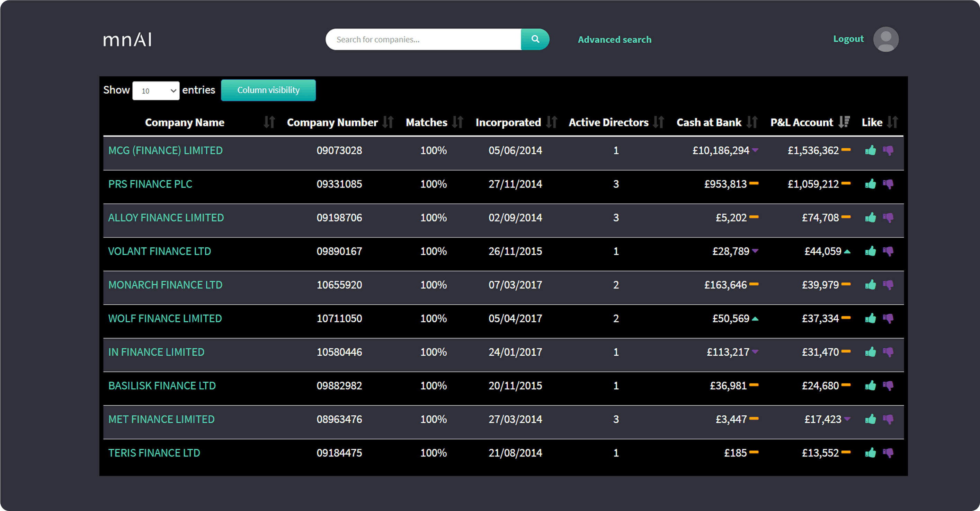Sort by Incorporated date header
Viewport: 980px width, 511px height.
pyautogui.click(x=508, y=122)
